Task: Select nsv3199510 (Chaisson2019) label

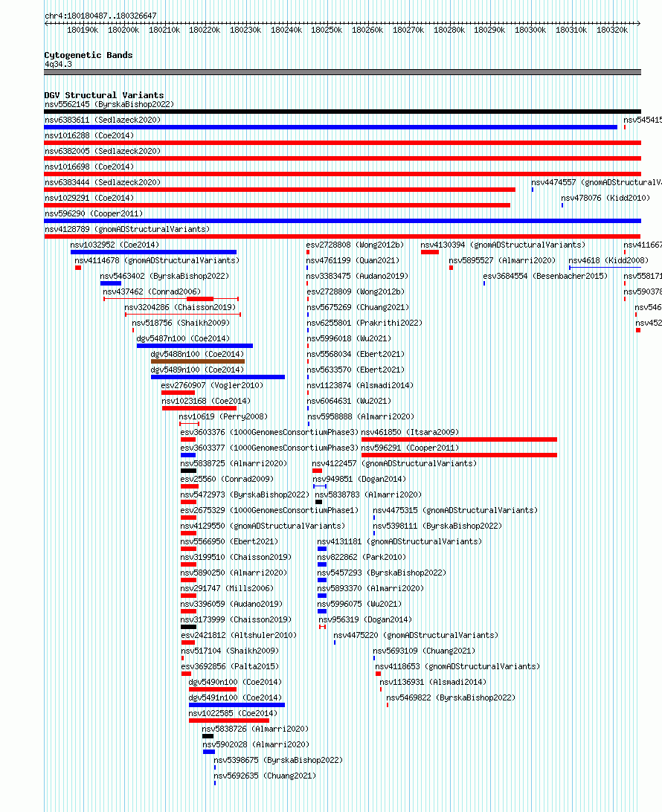Action: click(x=236, y=557)
